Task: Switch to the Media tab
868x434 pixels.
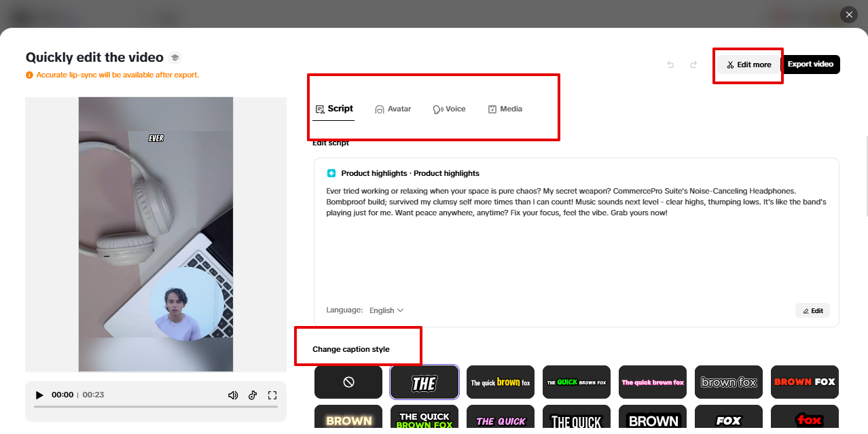Action: coord(505,109)
